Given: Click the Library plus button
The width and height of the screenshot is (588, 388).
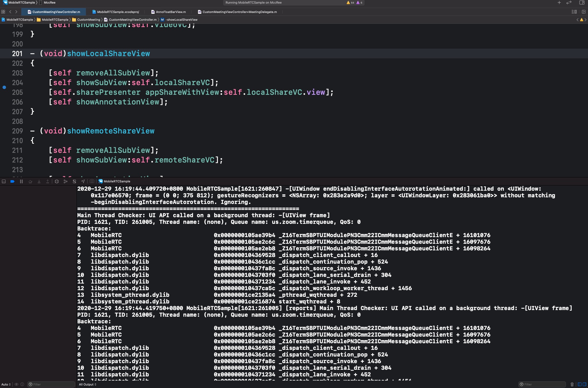Looking at the screenshot, I should [x=559, y=2].
